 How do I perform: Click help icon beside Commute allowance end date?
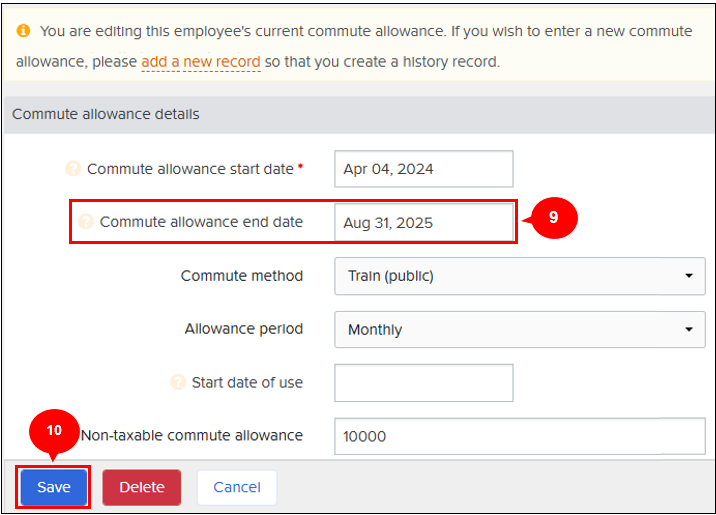pos(86,221)
